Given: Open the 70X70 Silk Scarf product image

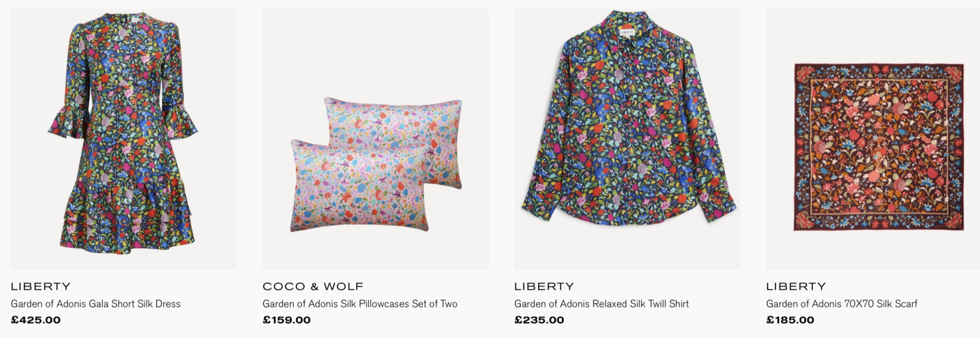Looking at the screenshot, I should tap(878, 146).
